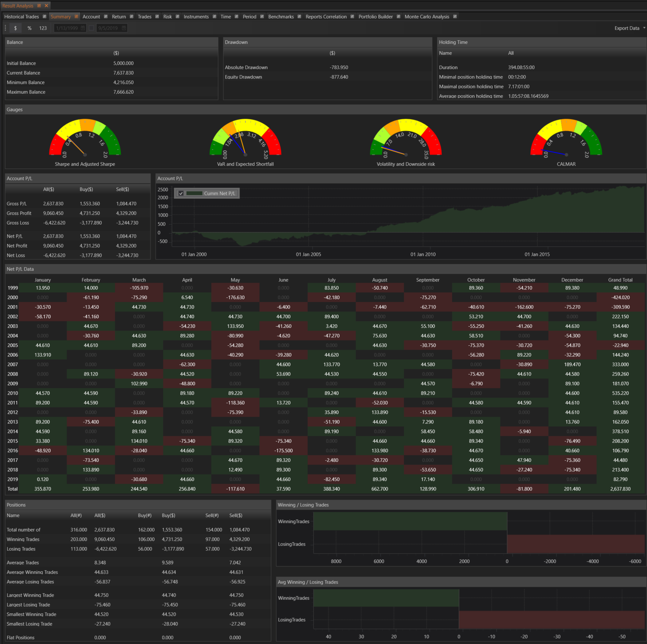Viewport: 647px width, 644px height.
Task: Click the undock icon beside Account tab
Action: click(x=106, y=17)
